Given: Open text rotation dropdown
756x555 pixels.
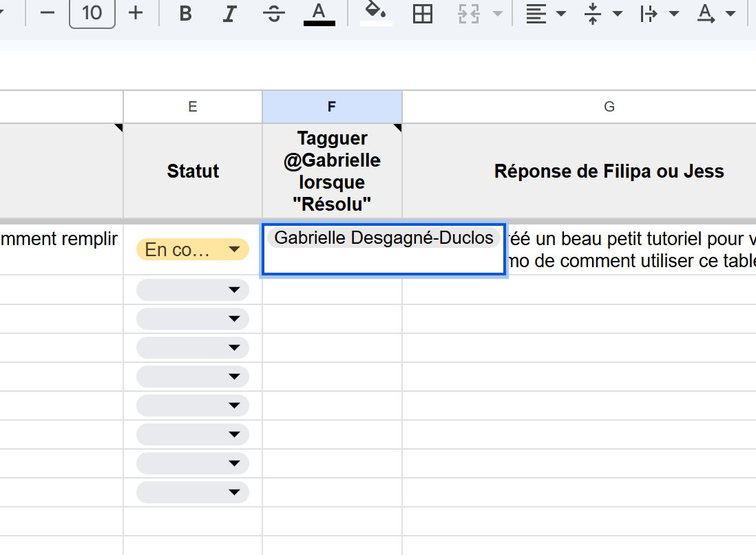Looking at the screenshot, I should [x=715, y=14].
